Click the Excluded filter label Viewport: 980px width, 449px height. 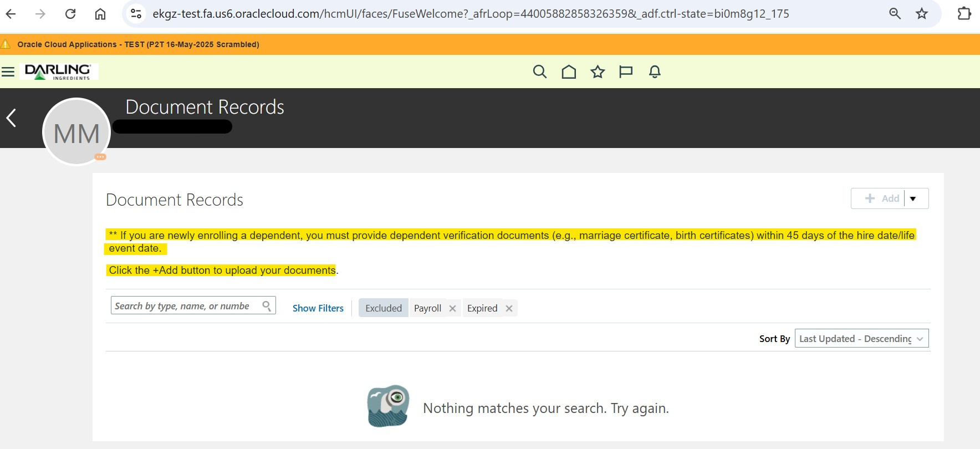click(384, 308)
